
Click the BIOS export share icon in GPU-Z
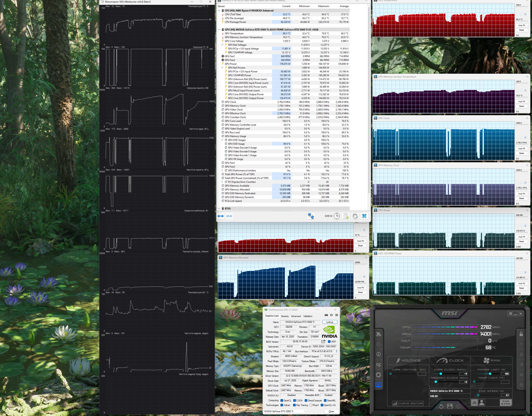click(x=323, y=341)
